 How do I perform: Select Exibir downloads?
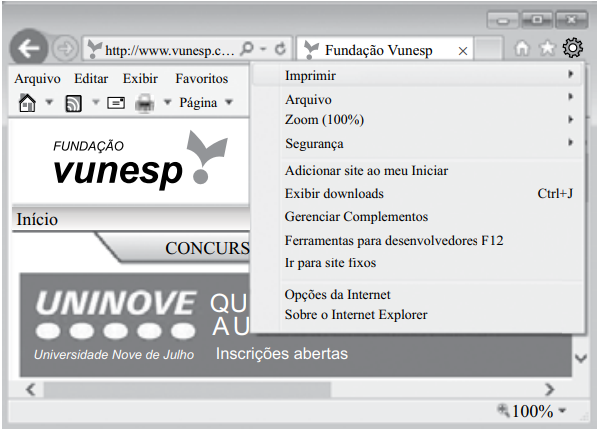(x=417, y=193)
